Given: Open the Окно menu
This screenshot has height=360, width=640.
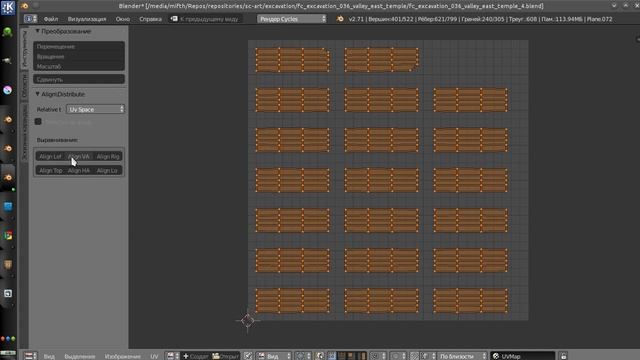Looking at the screenshot, I should (122, 19).
